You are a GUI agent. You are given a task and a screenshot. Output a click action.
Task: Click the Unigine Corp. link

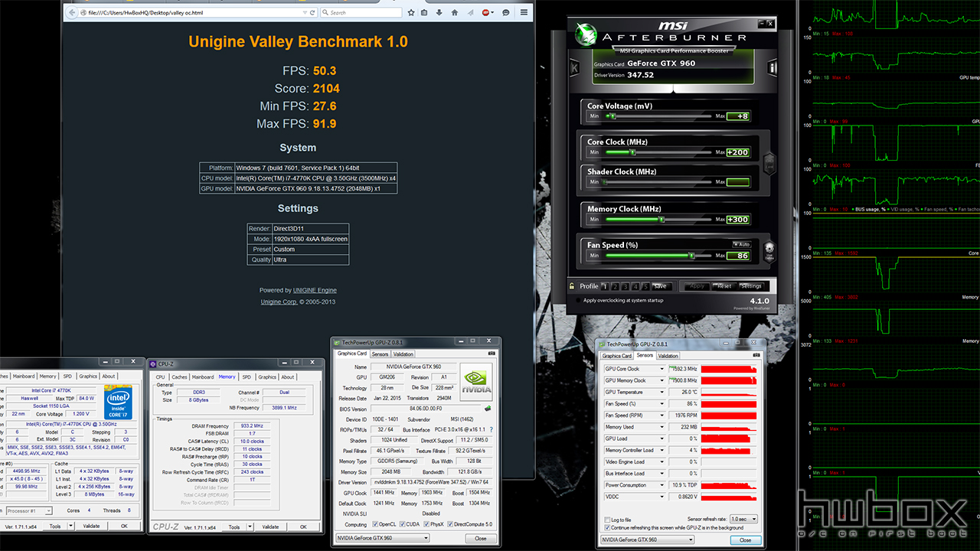(x=279, y=302)
